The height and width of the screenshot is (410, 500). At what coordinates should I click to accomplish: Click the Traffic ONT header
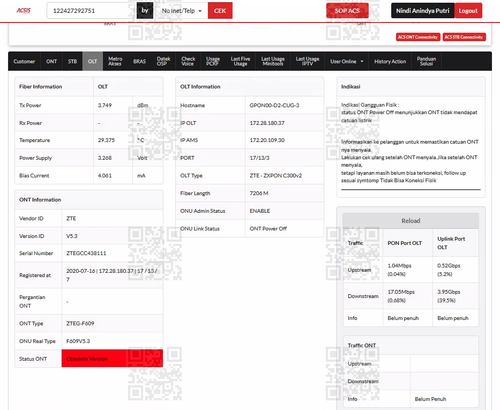coord(411,345)
